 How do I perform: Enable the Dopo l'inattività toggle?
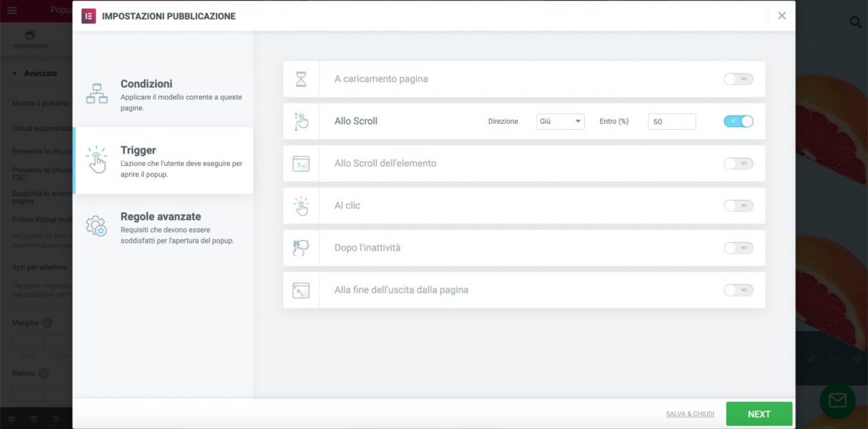click(738, 248)
